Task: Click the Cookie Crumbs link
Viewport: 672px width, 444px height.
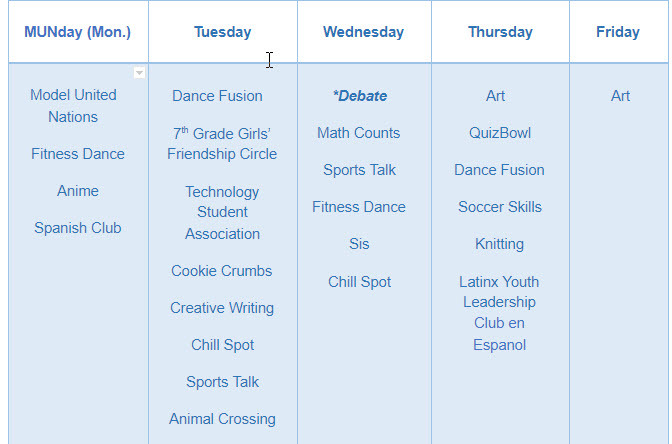Action: 222,271
